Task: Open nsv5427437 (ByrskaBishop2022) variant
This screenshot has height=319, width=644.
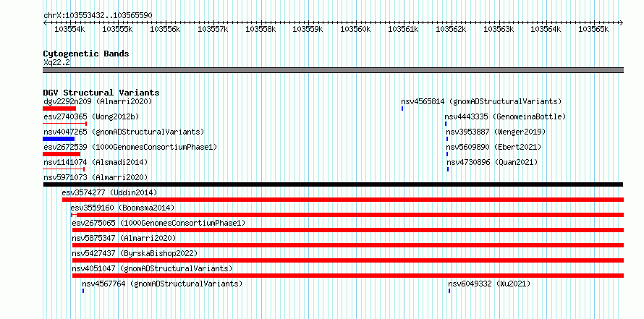Action: coord(135,253)
